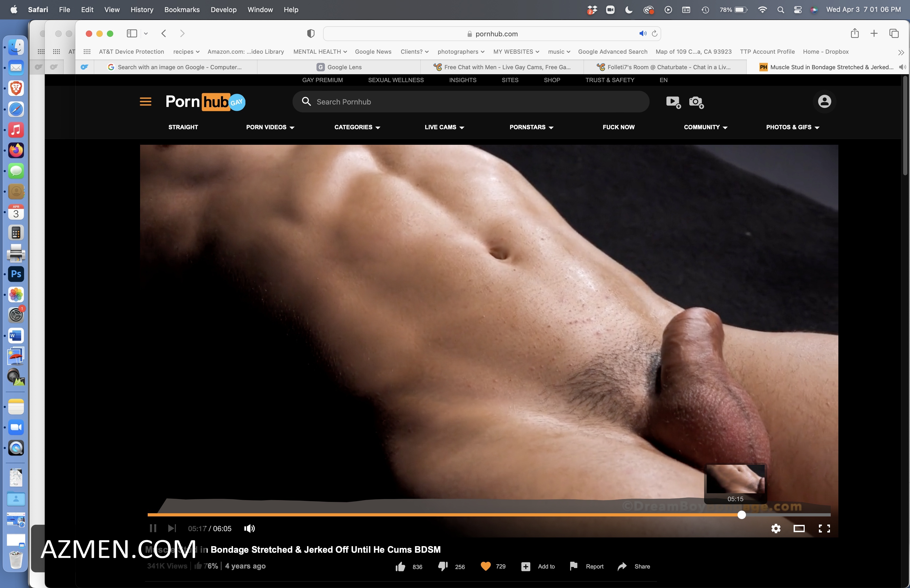
Task: Enter fullscreen in the video player
Action: click(824, 529)
